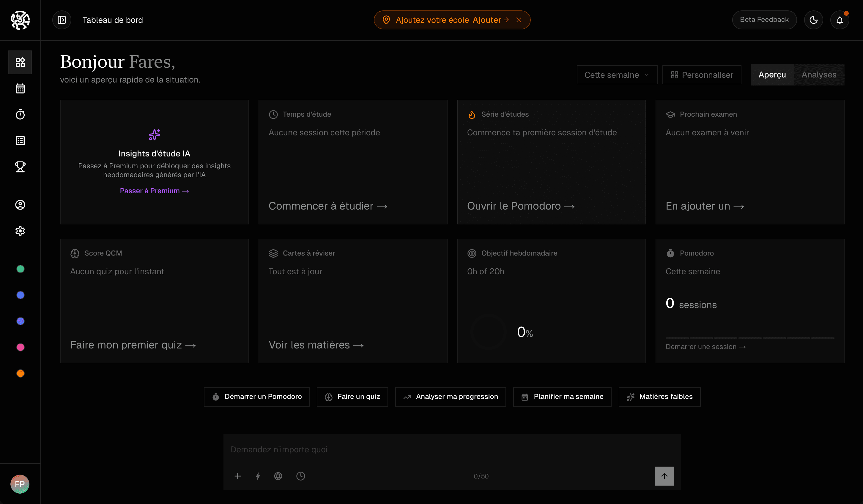Collapse the sidebar with the panel toggle
This screenshot has height=504, width=863.
point(62,20)
